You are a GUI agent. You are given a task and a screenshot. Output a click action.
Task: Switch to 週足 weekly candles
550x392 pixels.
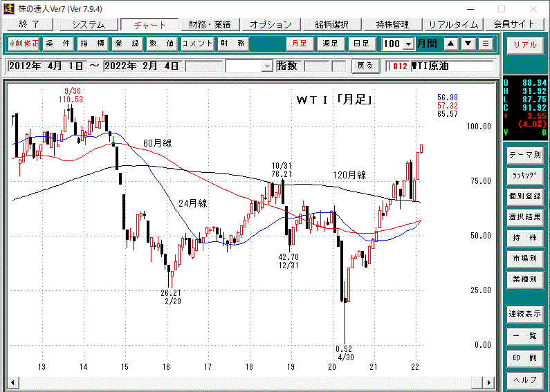point(330,44)
